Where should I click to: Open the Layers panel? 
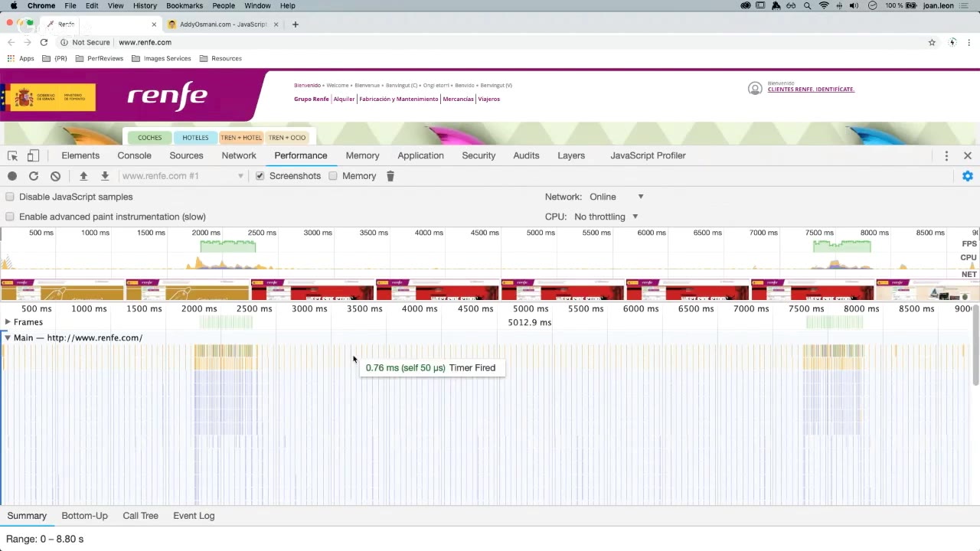571,155
